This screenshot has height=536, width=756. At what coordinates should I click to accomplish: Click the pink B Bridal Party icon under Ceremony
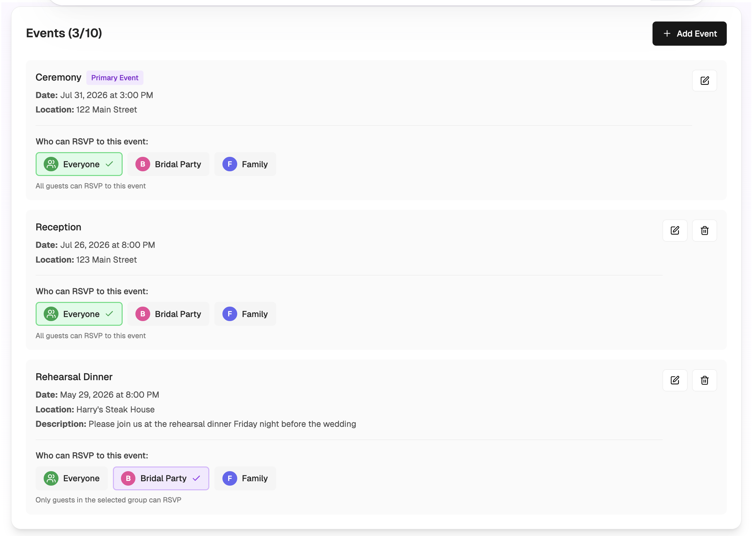tap(142, 164)
